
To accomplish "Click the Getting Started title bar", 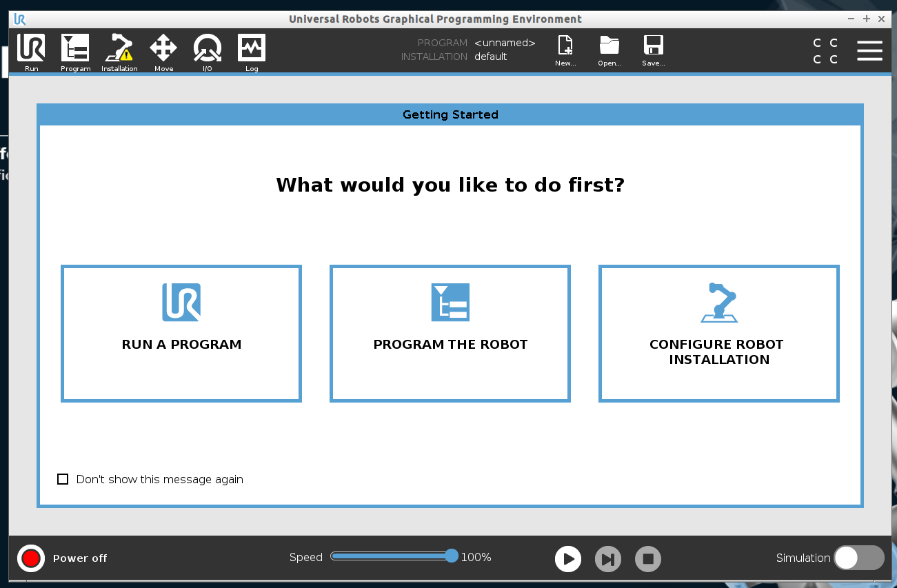I will (x=450, y=114).
